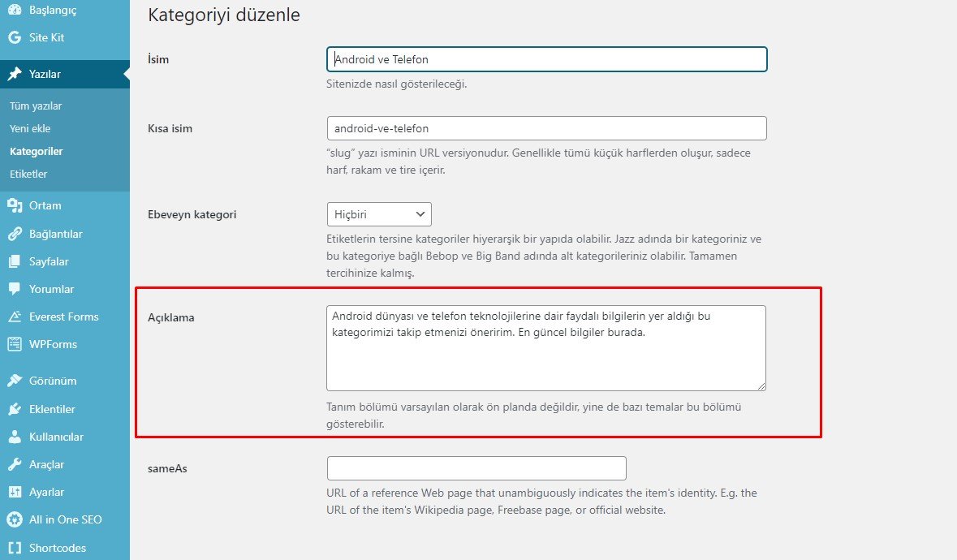Viewport: 957px width, 560px height.
Task: Click the Ayarlar settings icon
Action: 15,492
